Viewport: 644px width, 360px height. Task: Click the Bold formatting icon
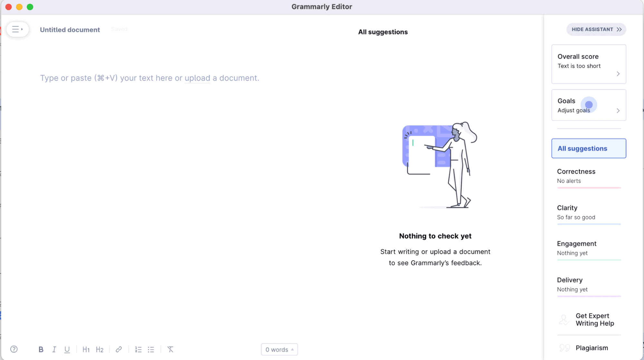pos(41,349)
